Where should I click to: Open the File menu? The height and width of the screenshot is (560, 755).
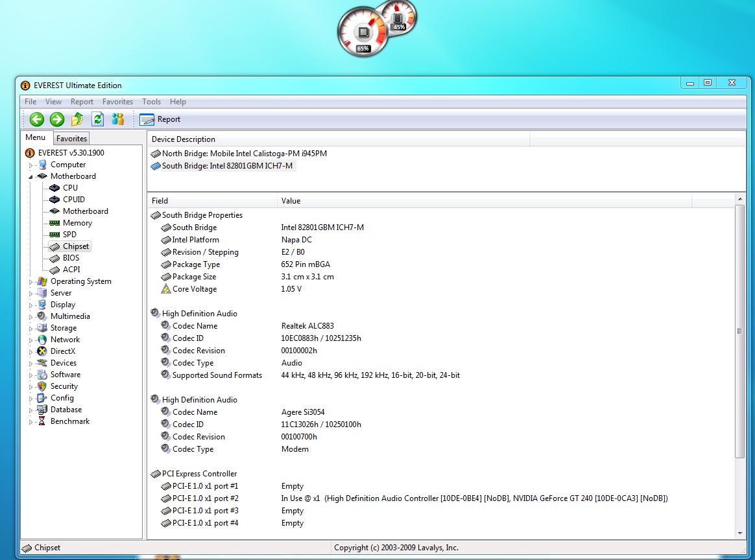point(30,102)
